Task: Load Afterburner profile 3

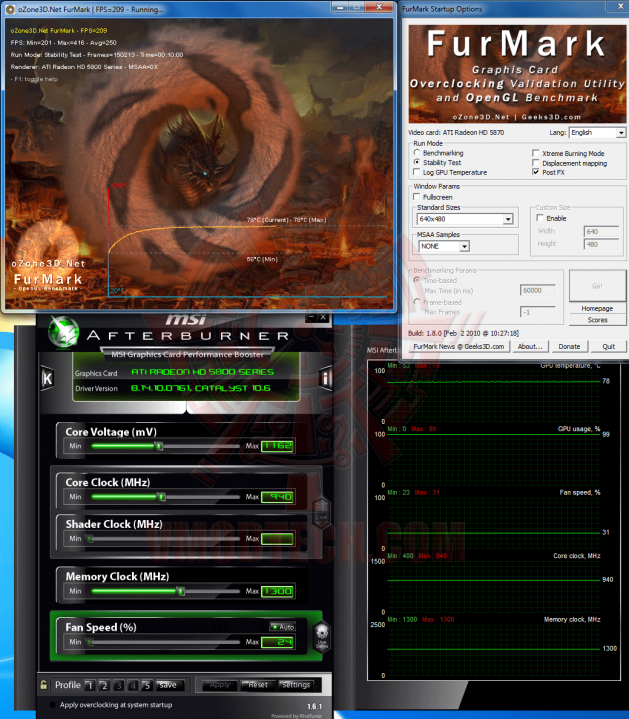Action: pyautogui.click(x=119, y=685)
